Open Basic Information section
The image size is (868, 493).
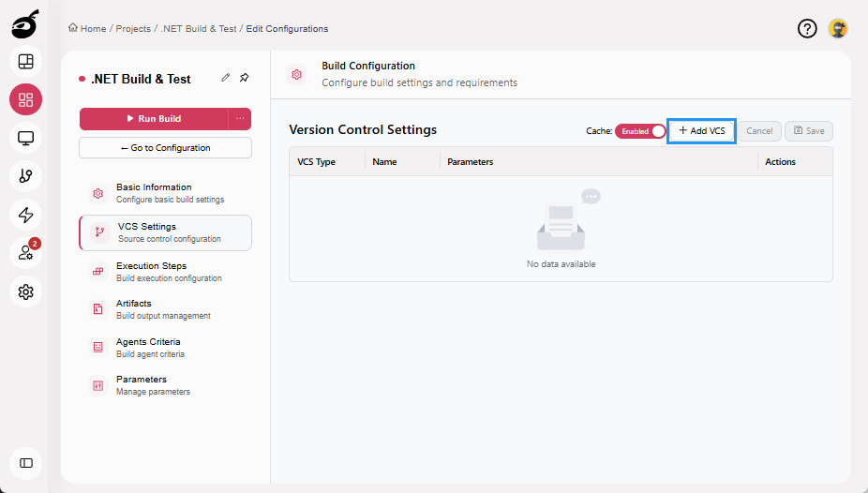(x=166, y=193)
